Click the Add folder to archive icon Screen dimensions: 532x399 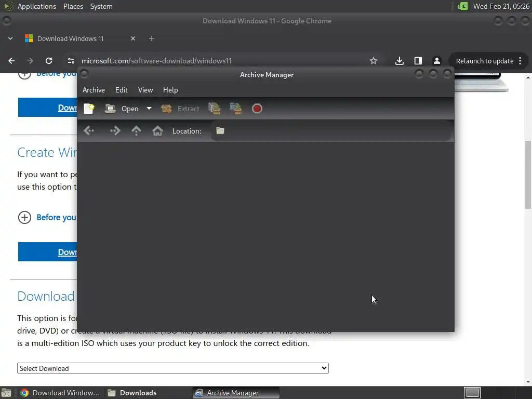pyautogui.click(x=236, y=109)
